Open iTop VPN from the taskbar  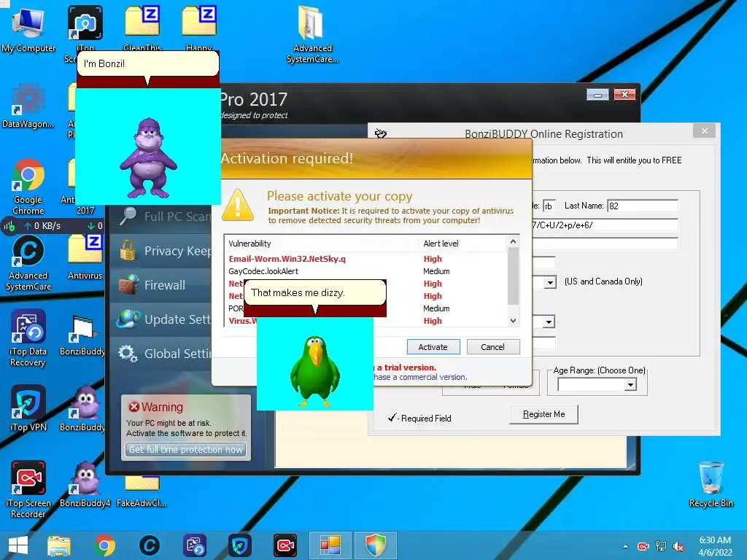239,545
